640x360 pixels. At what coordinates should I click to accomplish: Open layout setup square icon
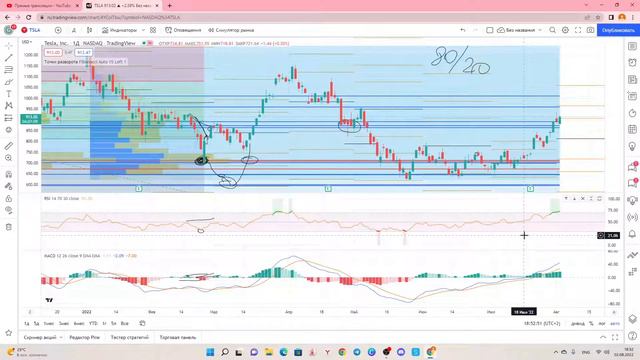(489, 30)
